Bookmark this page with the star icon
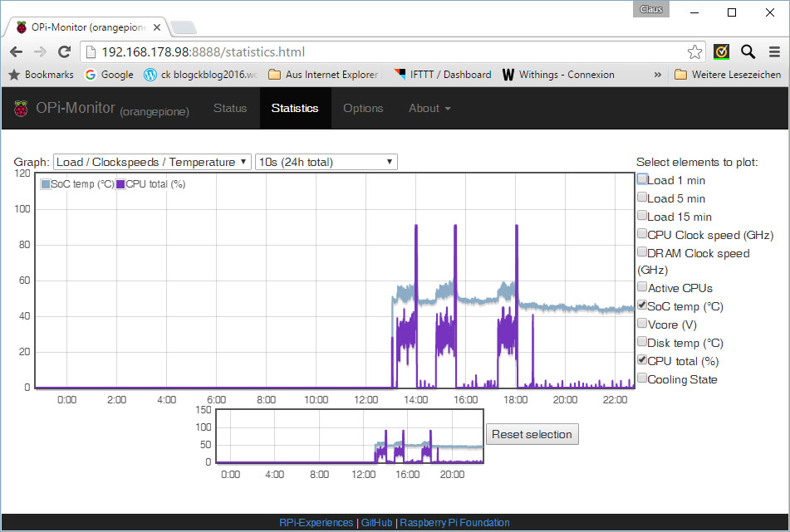Screen dimensions: 790x532 point(694,51)
